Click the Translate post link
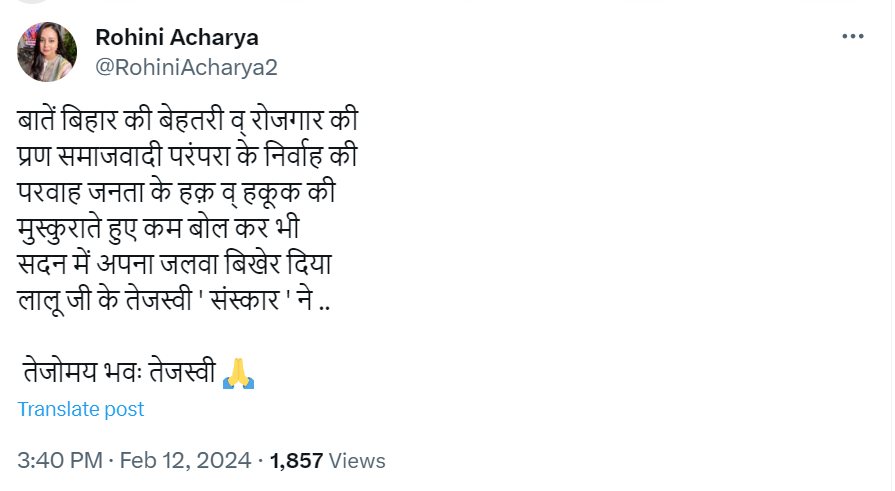Image resolution: width=895 pixels, height=491 pixels. (81, 409)
